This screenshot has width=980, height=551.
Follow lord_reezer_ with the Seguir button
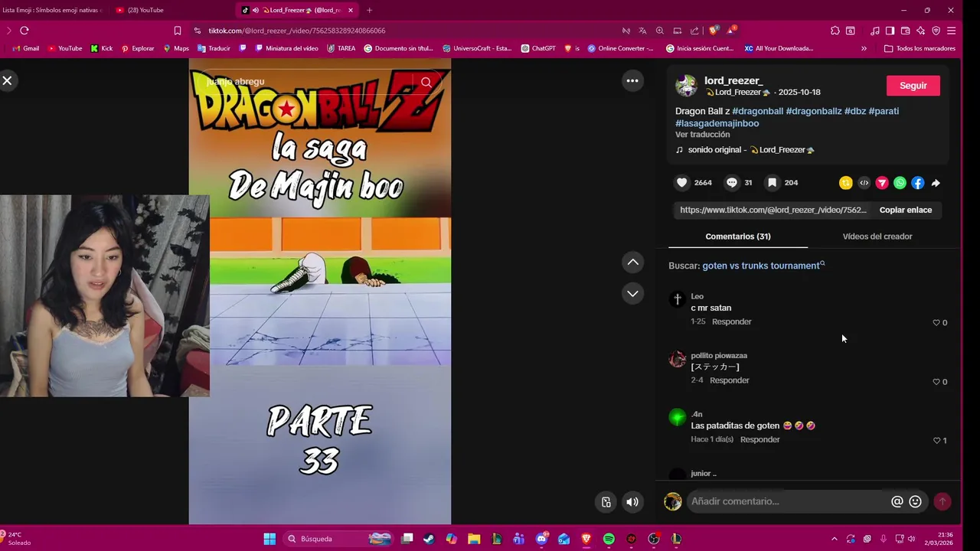point(913,86)
